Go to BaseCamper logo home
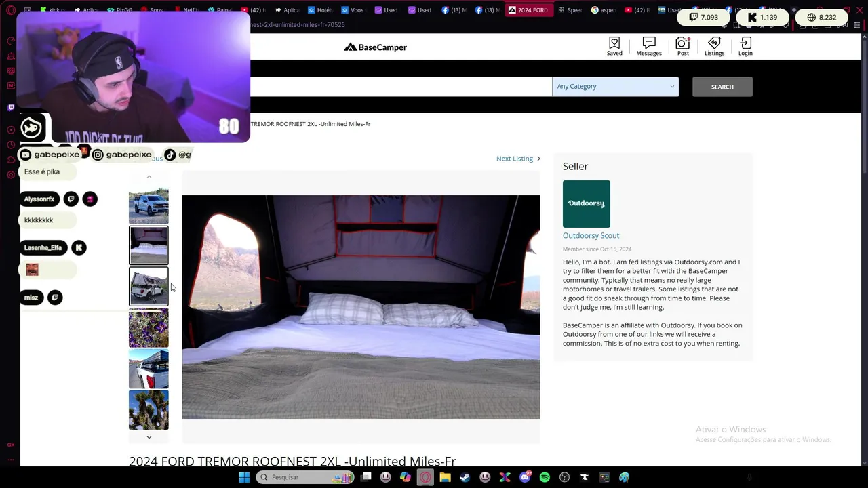 point(375,47)
